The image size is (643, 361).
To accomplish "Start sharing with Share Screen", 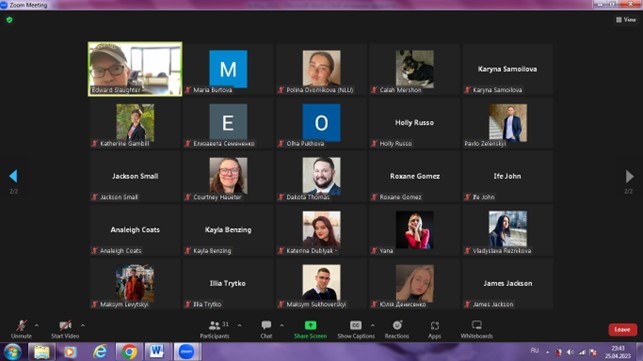I will tap(310, 329).
